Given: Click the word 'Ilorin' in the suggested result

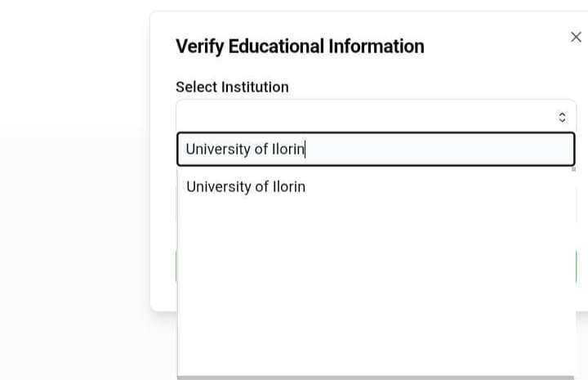Looking at the screenshot, I should click(x=289, y=187).
